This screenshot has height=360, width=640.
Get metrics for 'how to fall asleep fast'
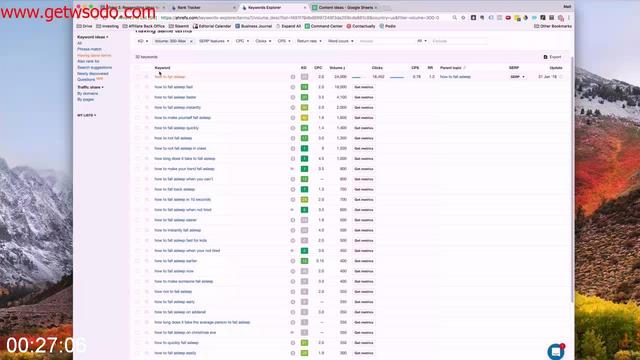[364, 87]
